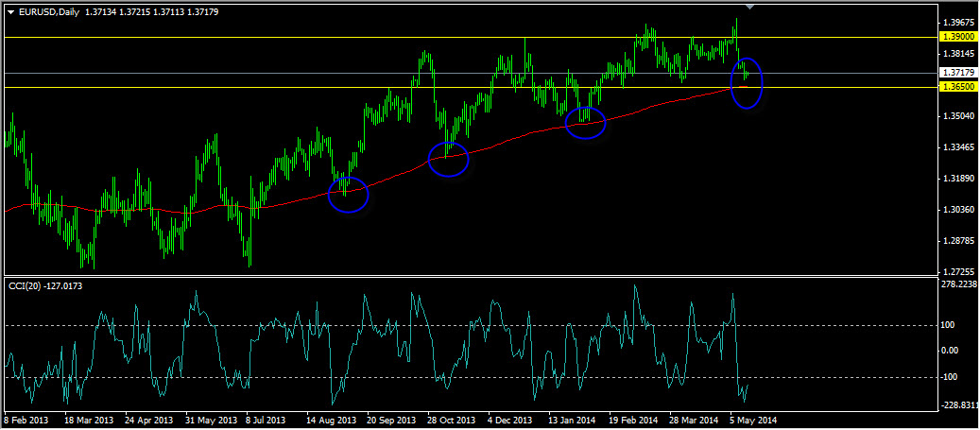Click the 8 Jul 2013 date label
This screenshot has height=430, width=980.
click(266, 420)
